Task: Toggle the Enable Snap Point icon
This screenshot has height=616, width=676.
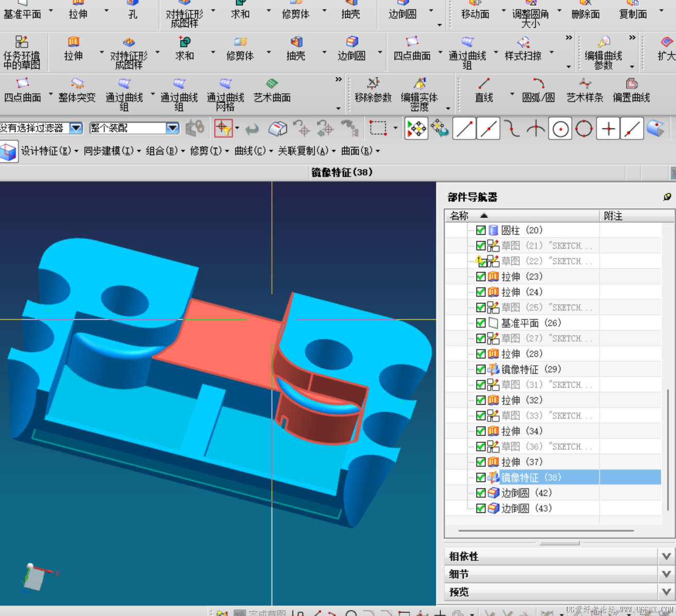Action: (416, 128)
